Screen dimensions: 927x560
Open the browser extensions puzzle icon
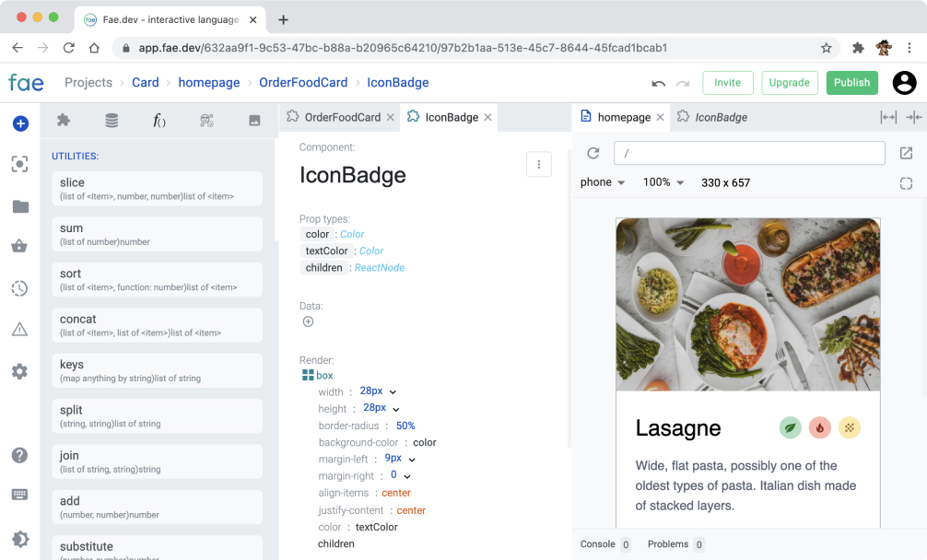point(858,48)
